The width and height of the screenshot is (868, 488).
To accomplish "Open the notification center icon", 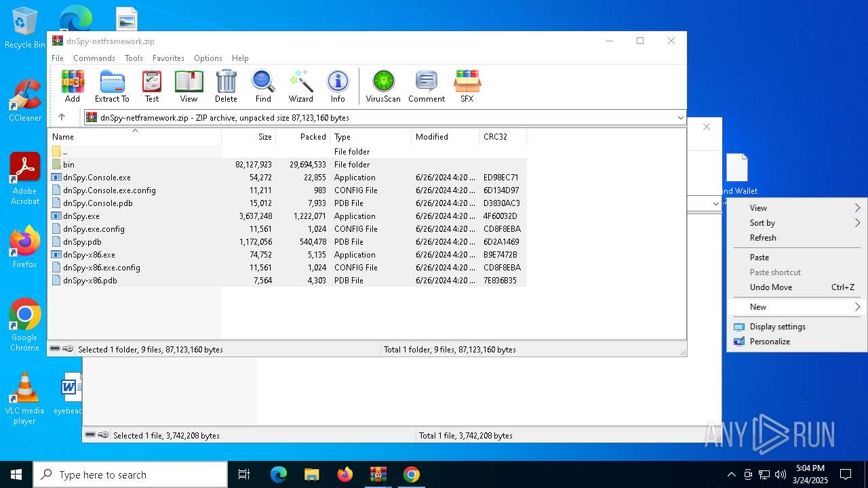I will 846,474.
